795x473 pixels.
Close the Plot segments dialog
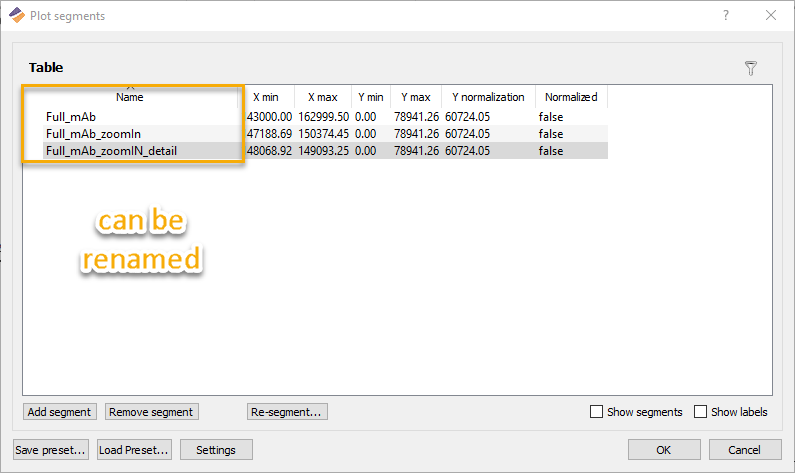click(x=771, y=15)
